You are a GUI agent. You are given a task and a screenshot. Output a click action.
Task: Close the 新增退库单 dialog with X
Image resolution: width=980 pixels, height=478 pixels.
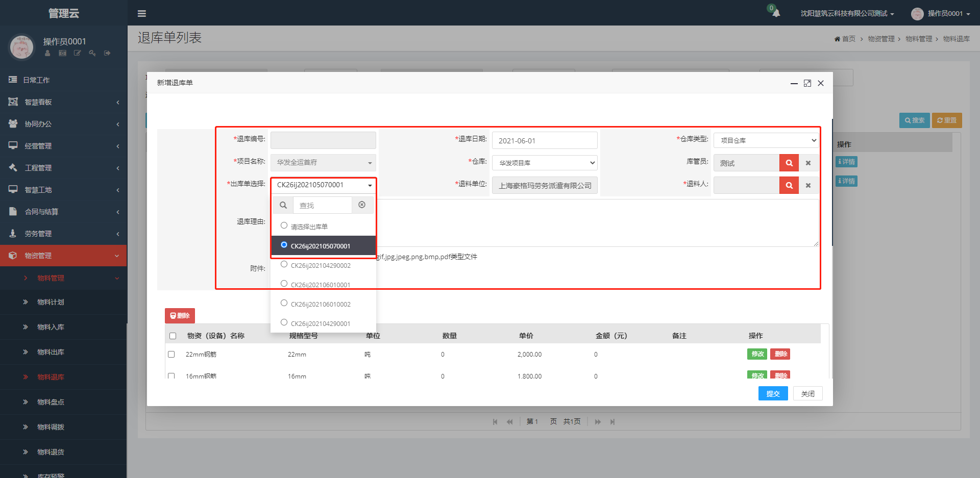[821, 83]
